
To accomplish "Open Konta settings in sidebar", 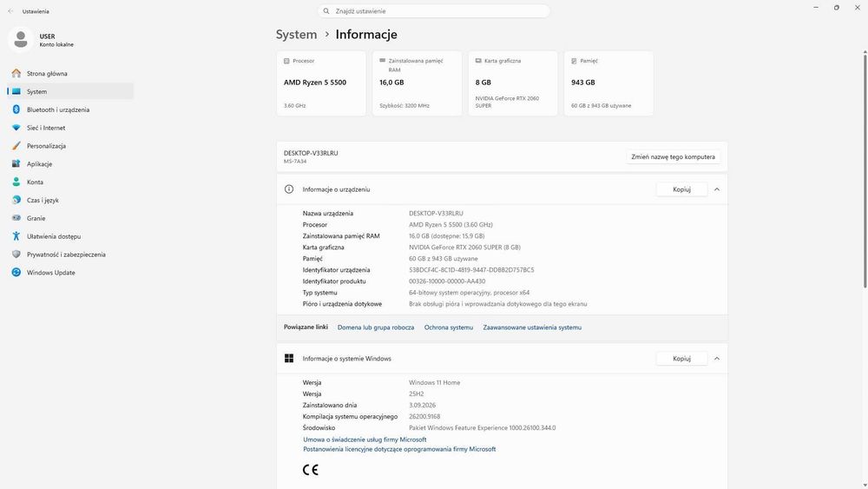I will point(70,182).
